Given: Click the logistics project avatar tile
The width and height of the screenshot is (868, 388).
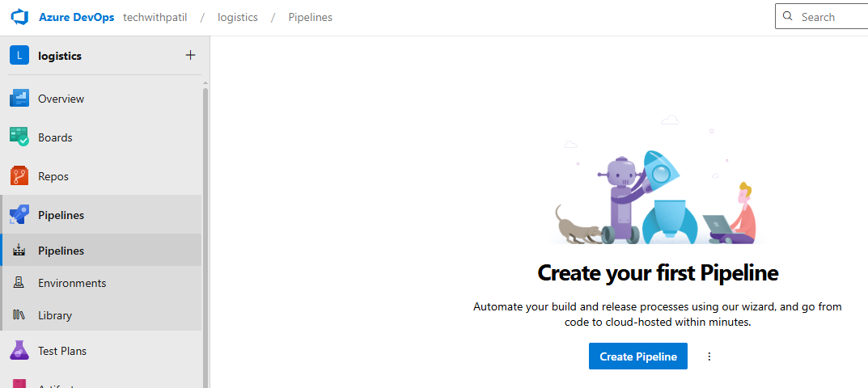Looking at the screenshot, I should [x=19, y=56].
